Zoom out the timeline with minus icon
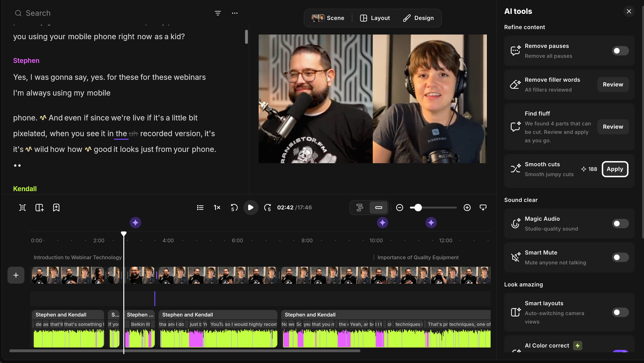 pyautogui.click(x=399, y=208)
